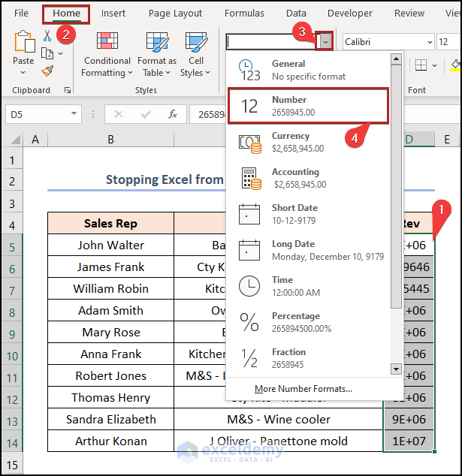
Task: Open Cell Styles gallery
Action: pos(195,55)
